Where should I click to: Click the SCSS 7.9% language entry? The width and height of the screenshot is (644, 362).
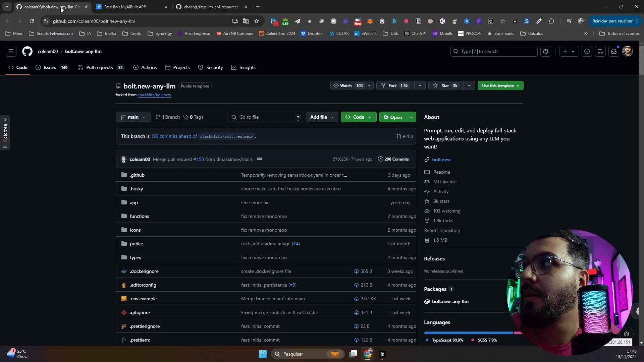(484, 340)
